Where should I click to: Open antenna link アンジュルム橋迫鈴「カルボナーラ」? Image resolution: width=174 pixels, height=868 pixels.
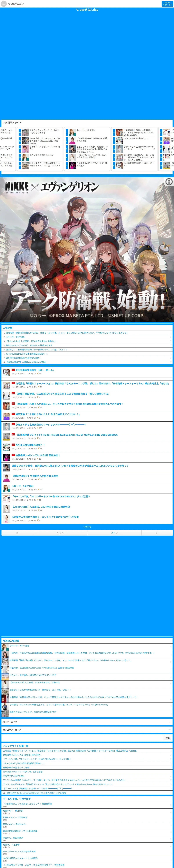pos(87,780)
